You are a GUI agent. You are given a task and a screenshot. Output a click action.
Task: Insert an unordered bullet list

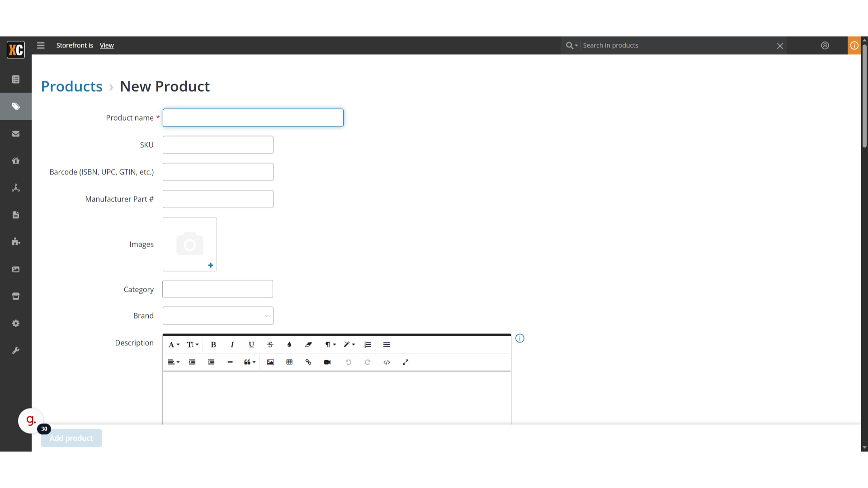[387, 345]
